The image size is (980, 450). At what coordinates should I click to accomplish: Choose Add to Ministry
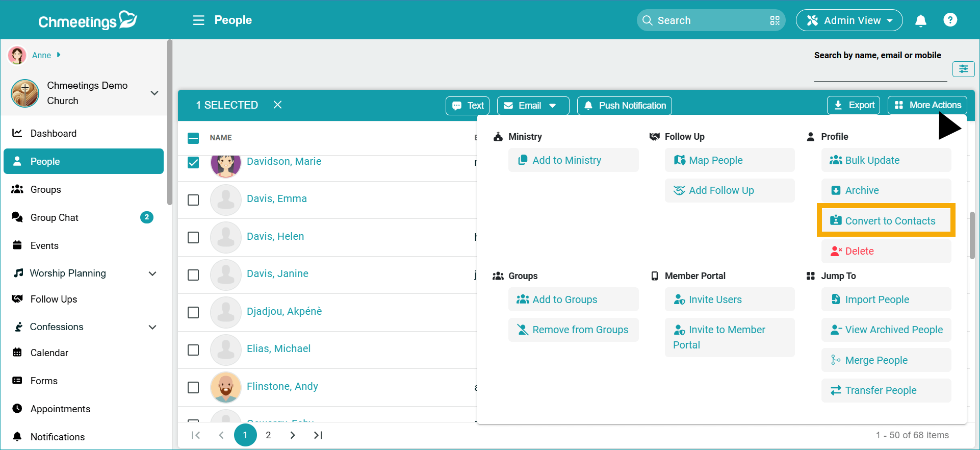pyautogui.click(x=573, y=160)
